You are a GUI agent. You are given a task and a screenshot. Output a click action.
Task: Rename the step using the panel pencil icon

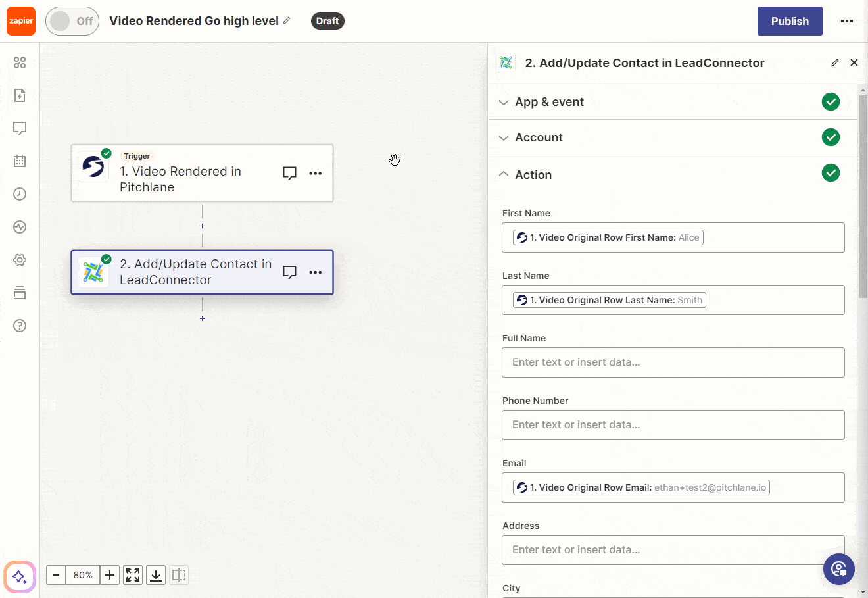click(x=835, y=62)
